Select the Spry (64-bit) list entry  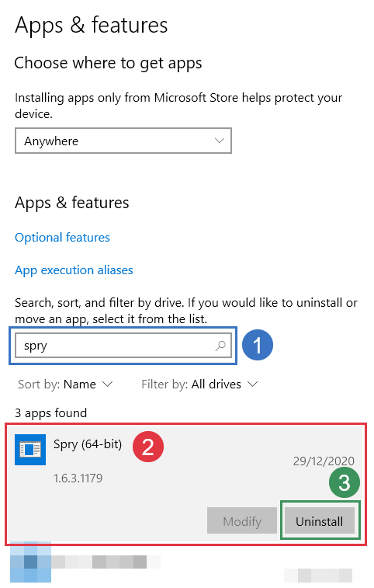click(186, 485)
